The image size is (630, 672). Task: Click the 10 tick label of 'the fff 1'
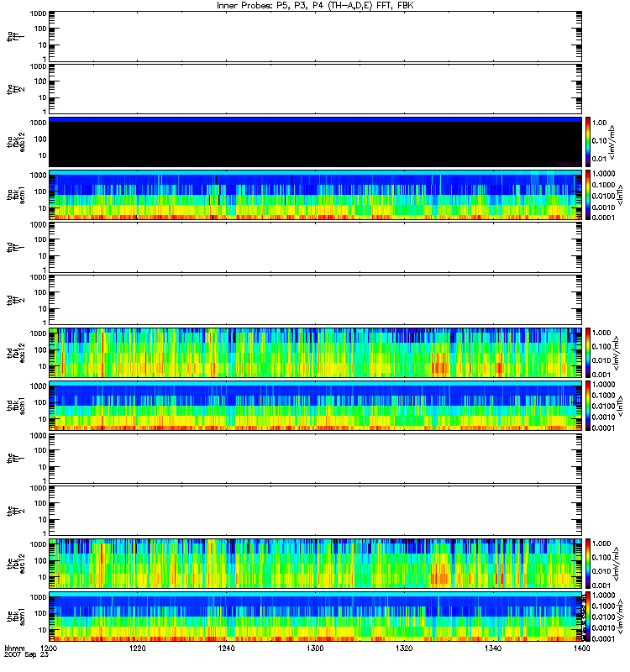pos(43,467)
